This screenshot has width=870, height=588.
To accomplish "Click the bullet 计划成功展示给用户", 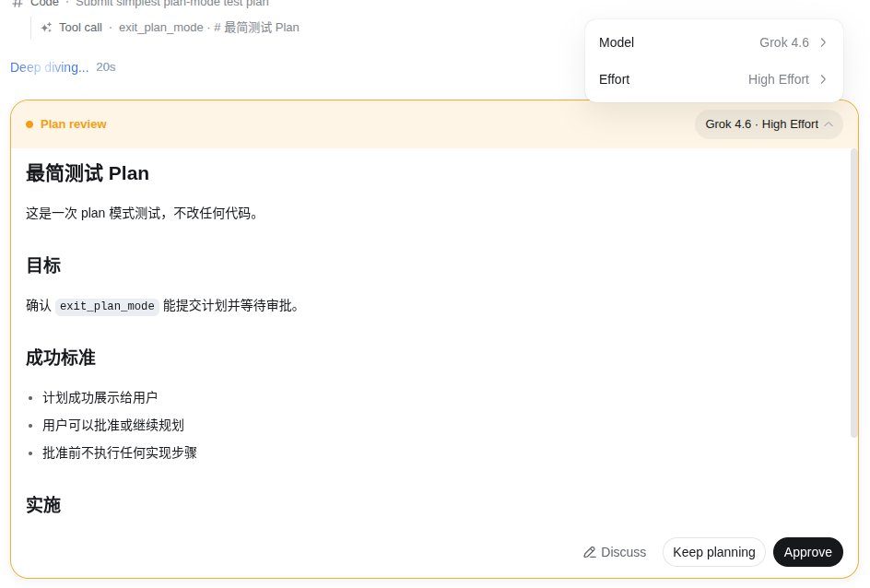I will pyautogui.click(x=100, y=398).
